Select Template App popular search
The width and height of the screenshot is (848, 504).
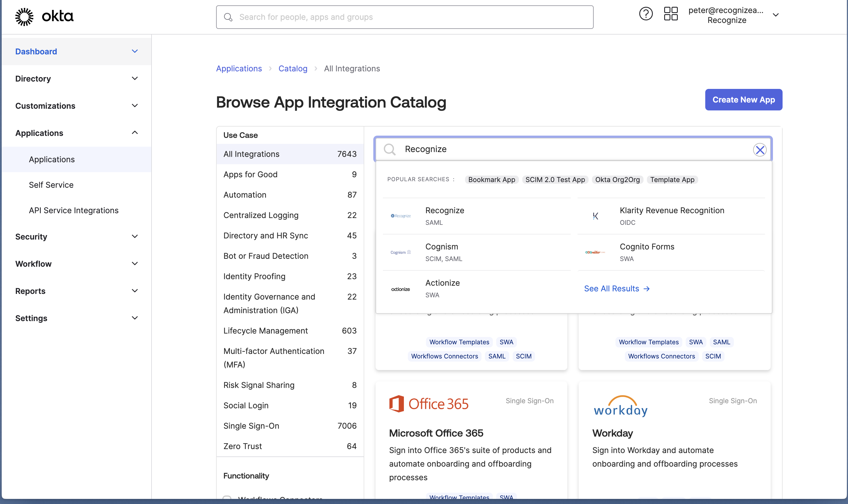click(672, 179)
